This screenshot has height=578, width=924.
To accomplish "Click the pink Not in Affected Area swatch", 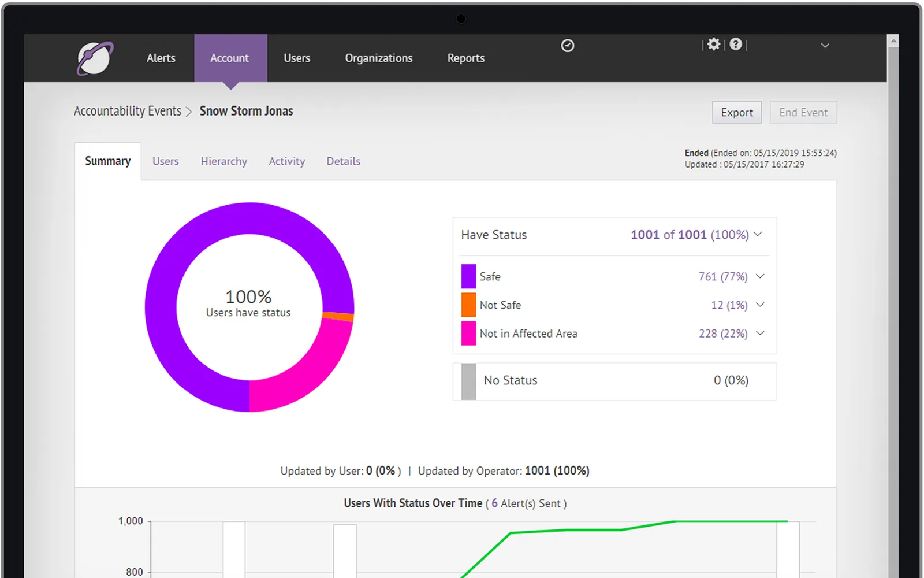I will (468, 333).
